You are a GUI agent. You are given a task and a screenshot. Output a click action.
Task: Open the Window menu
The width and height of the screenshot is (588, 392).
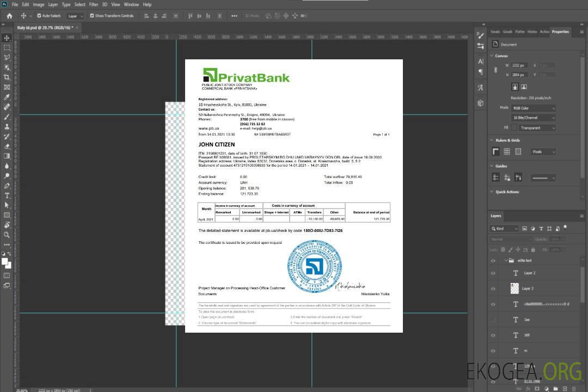(131, 4)
